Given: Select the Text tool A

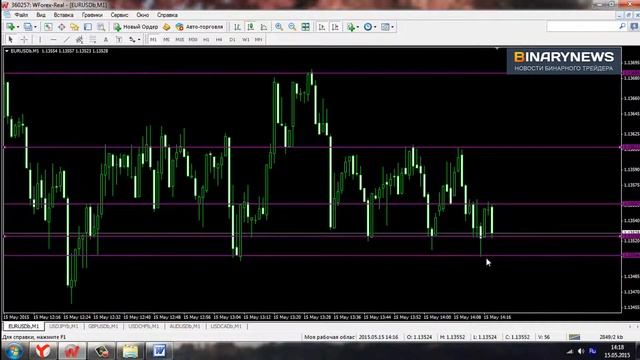Looking at the screenshot, I should 106,40.
